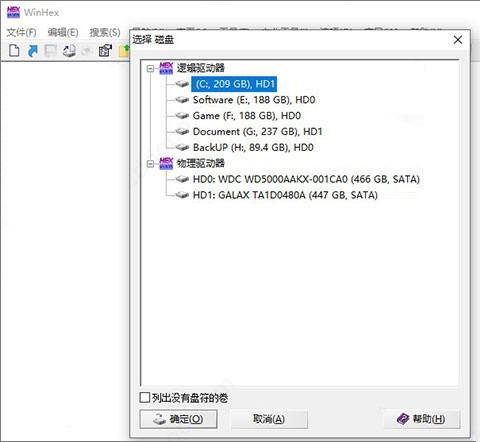Close the 选择 磁盘 dialog
The height and width of the screenshot is (442, 480).
tap(458, 40)
